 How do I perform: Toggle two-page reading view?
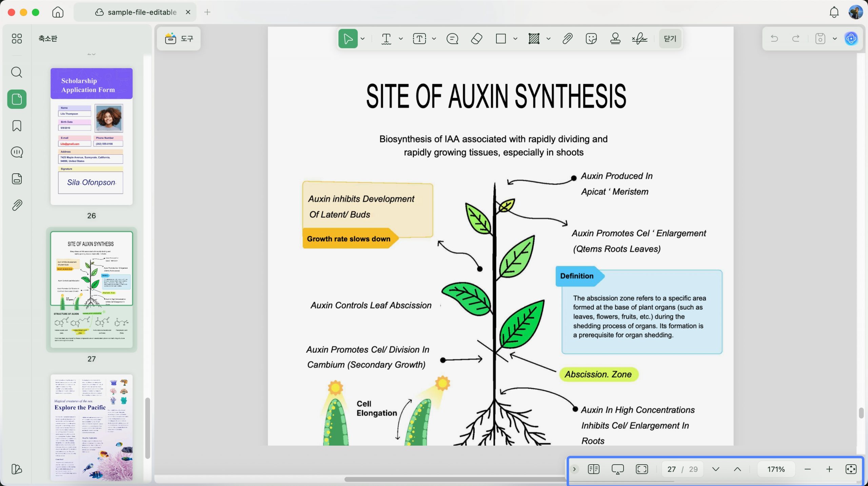tap(593, 469)
